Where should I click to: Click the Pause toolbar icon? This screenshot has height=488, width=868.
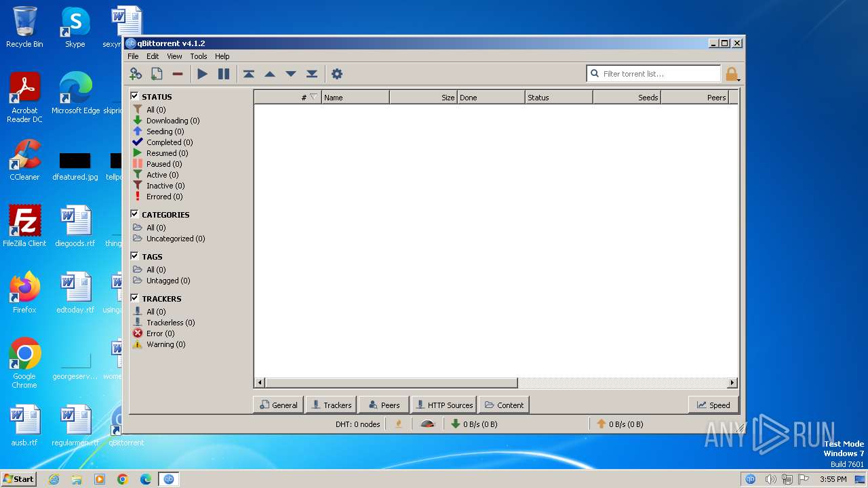tap(223, 74)
